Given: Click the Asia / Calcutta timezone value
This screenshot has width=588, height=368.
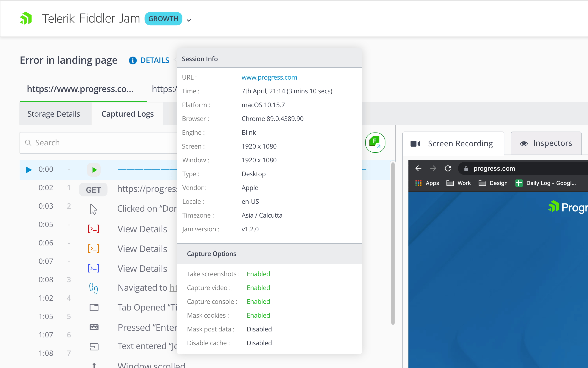Looking at the screenshot, I should coord(262,215).
